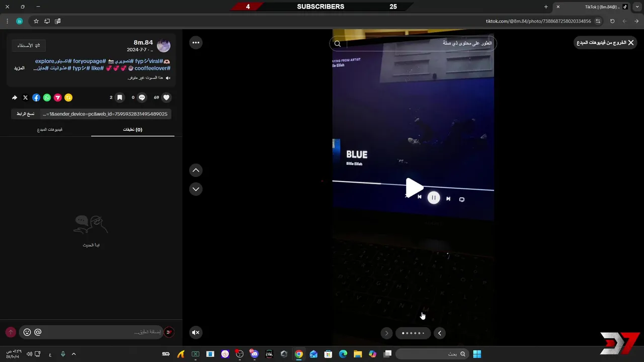Unmute the post using speaker icon
Image resolution: width=644 pixels, height=362 pixels.
tap(196, 332)
